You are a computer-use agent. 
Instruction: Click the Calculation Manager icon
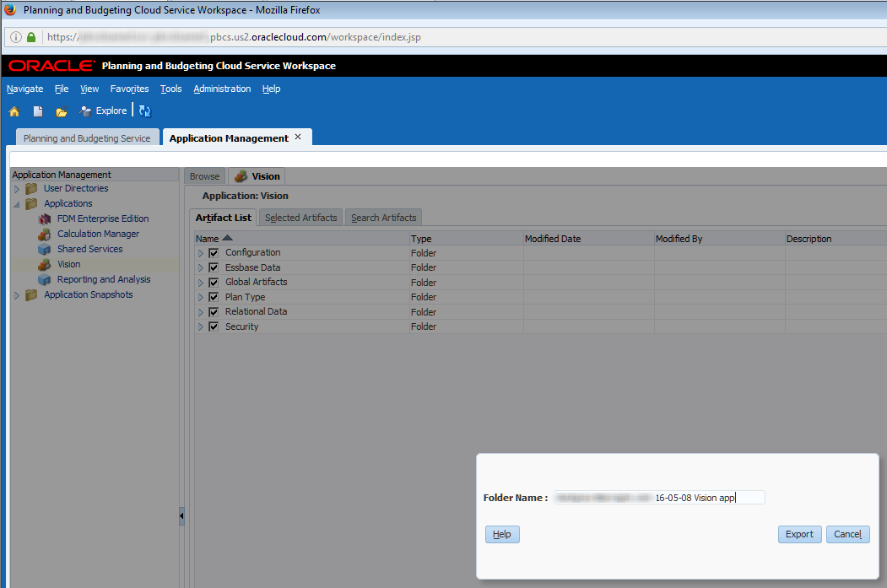point(45,234)
